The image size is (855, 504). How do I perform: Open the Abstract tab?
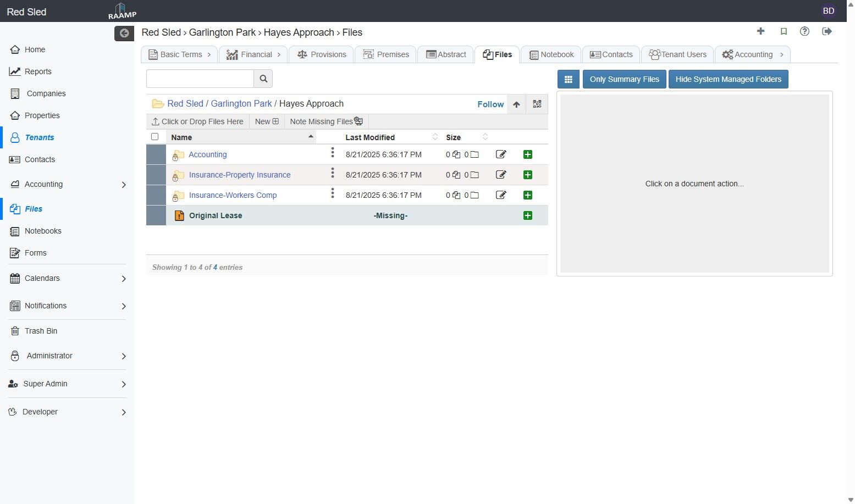446,54
